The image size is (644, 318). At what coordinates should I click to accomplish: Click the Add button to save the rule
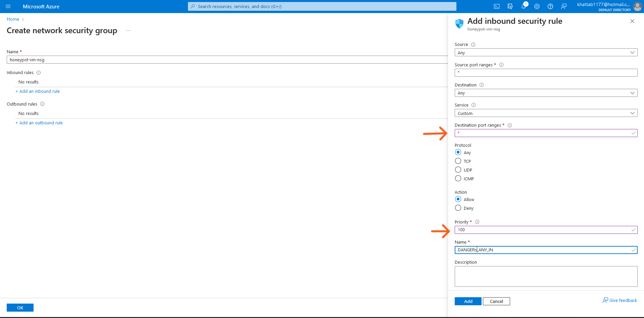pyautogui.click(x=468, y=301)
